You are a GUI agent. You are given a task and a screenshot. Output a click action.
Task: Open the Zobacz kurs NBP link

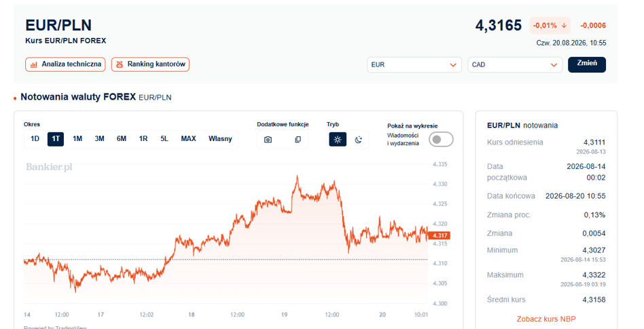pos(546,319)
